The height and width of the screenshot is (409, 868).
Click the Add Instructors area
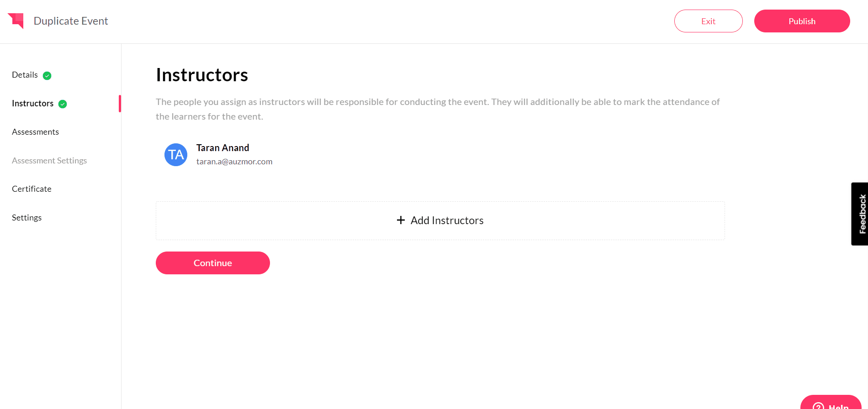coord(440,220)
